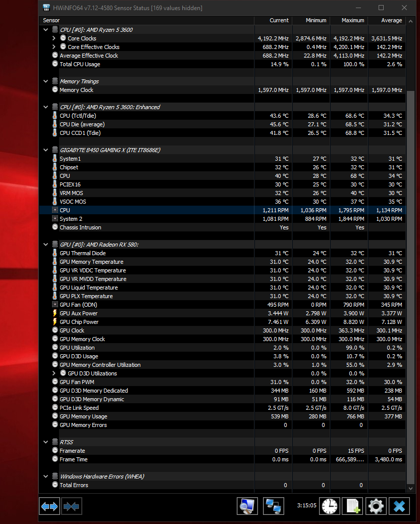The height and width of the screenshot is (524, 420).
Task: Select the GPU Clock row
Action: 223,330
